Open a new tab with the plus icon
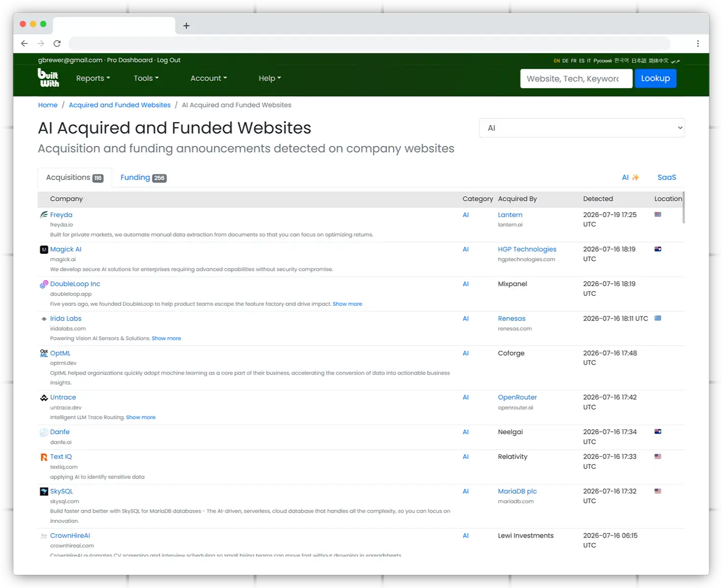The width and height of the screenshot is (722, 588). point(186,25)
